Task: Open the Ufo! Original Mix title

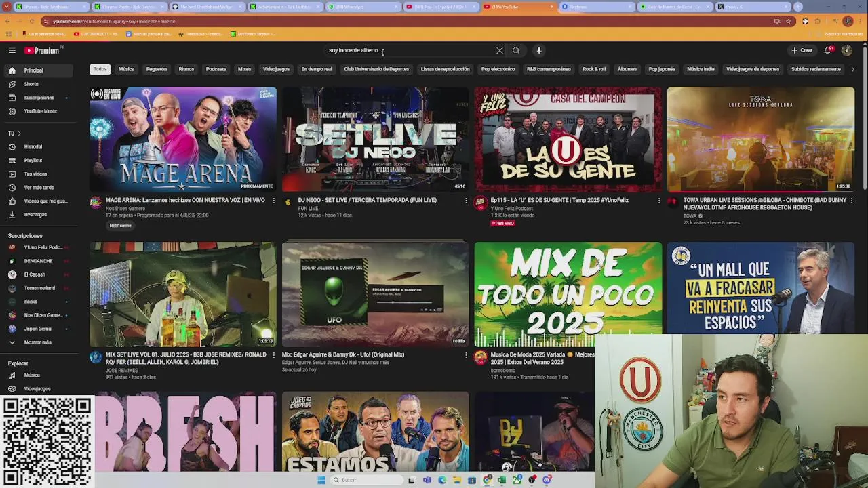Action: pos(343,354)
